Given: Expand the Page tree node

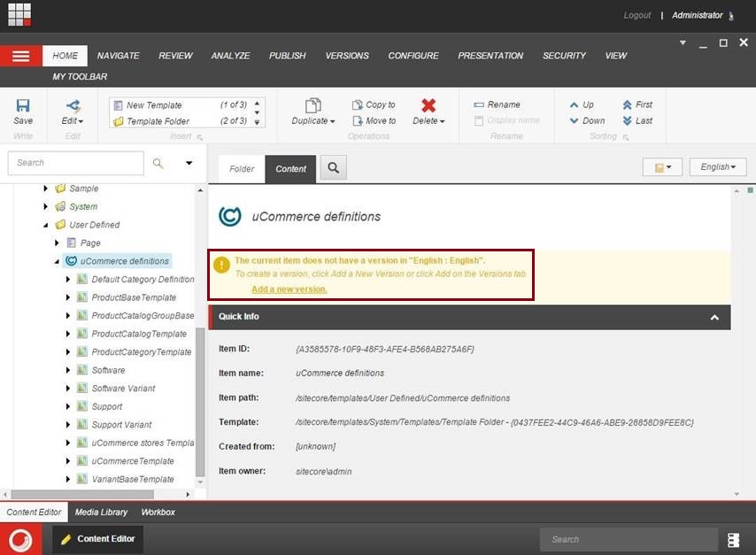Looking at the screenshot, I should (57, 243).
